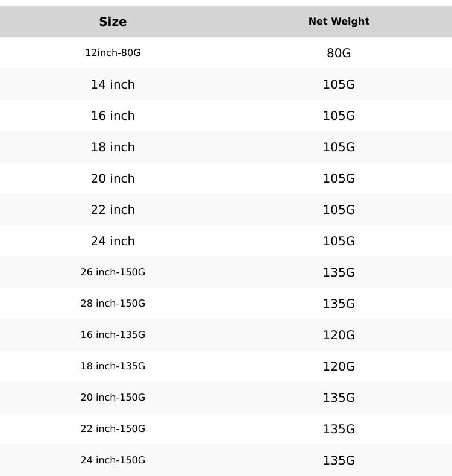Click the 28 inch-150G size cell
This screenshot has width=452, height=476.
point(113,304)
